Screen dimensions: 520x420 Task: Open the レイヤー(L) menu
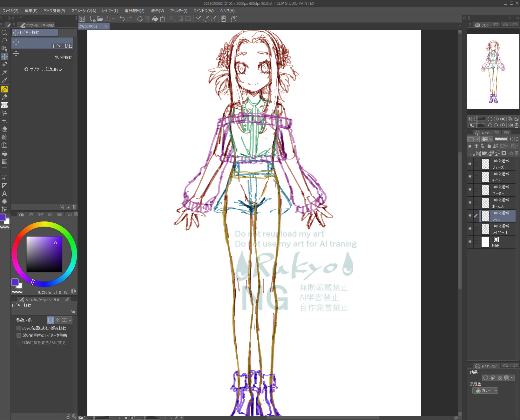pos(110,11)
